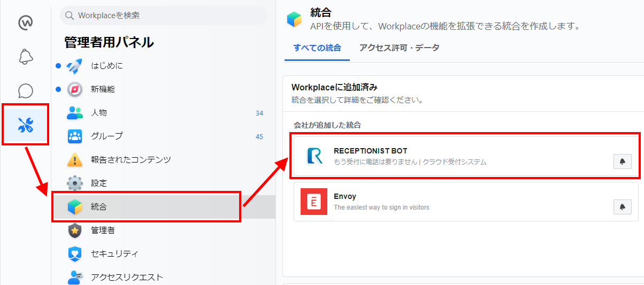Click the rocket icon for はじめに
The width and height of the screenshot is (644, 285).
pos(75,66)
